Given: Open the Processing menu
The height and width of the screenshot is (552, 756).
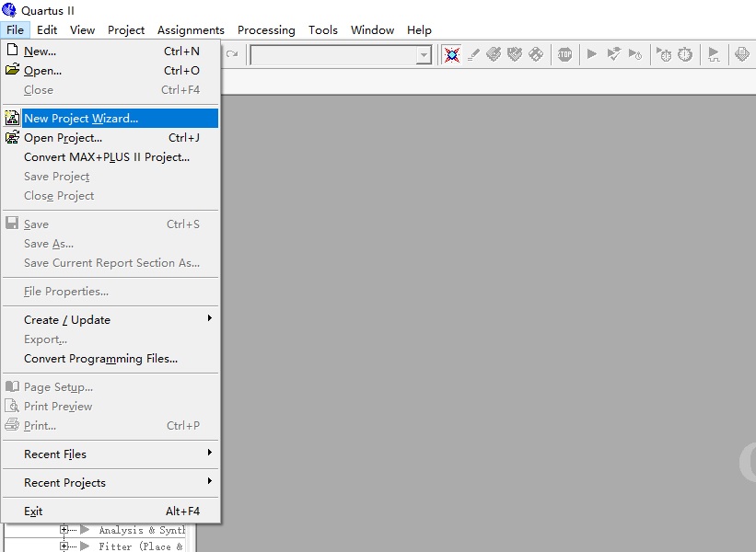Looking at the screenshot, I should coord(266,29).
